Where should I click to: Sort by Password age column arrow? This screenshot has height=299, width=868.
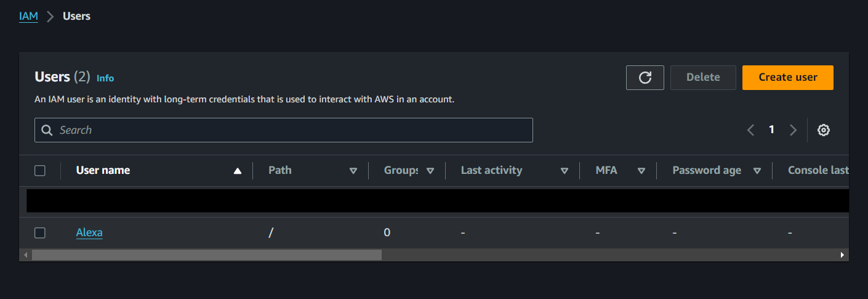(x=757, y=171)
